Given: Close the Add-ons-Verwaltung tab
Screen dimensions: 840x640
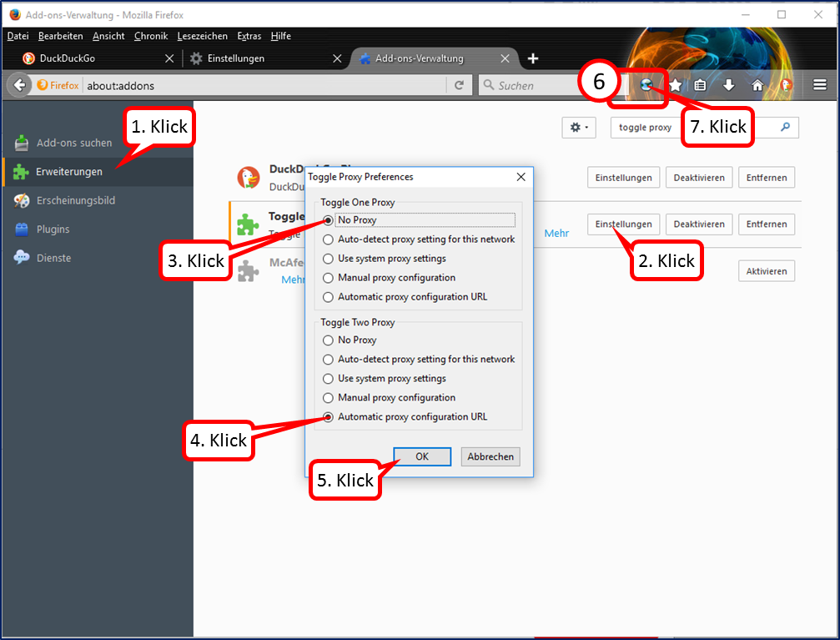Looking at the screenshot, I should click(505, 58).
